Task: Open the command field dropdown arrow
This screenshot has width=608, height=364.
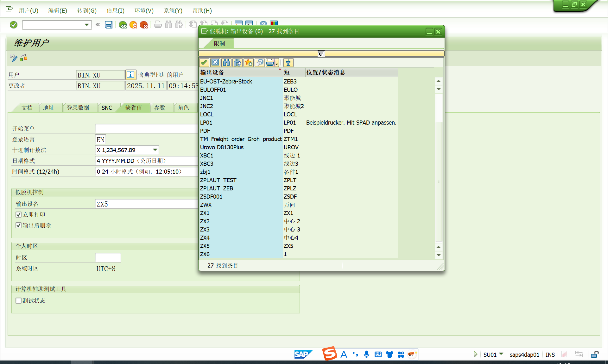Action: [86, 25]
